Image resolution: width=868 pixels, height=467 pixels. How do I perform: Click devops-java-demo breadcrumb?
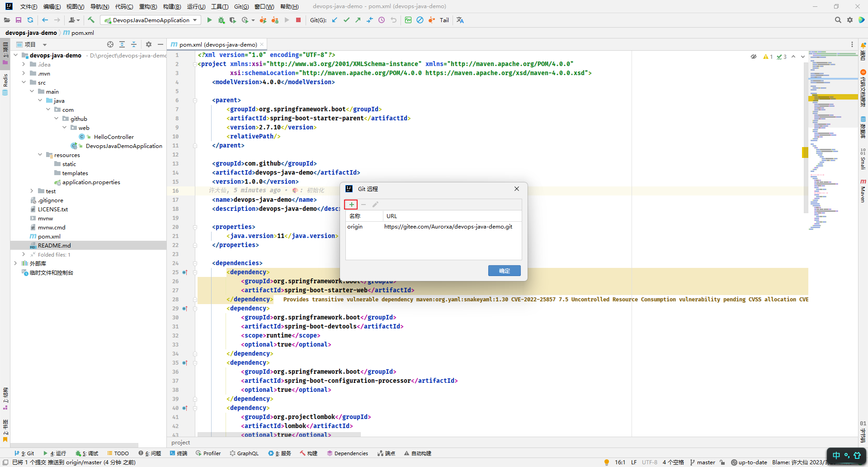[x=31, y=33]
